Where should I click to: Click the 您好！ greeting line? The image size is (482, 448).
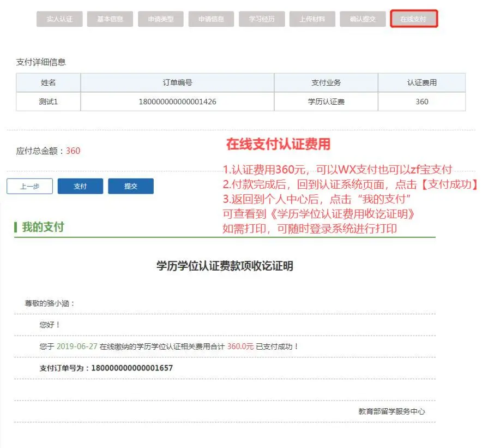pyautogui.click(x=50, y=325)
